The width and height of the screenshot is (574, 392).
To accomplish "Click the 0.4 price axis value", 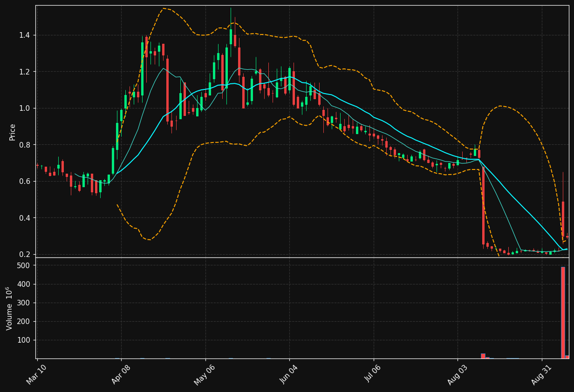I will tap(24, 218).
